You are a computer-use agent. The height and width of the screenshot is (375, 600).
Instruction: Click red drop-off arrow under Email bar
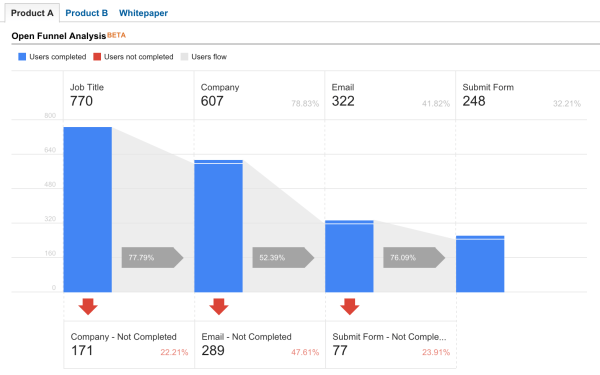[x=350, y=307]
